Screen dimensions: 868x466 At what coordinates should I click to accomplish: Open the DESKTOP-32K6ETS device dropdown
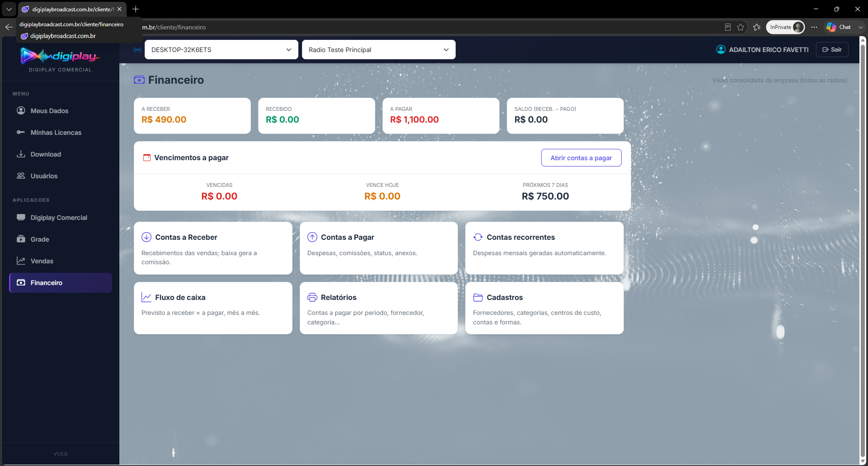(x=222, y=50)
